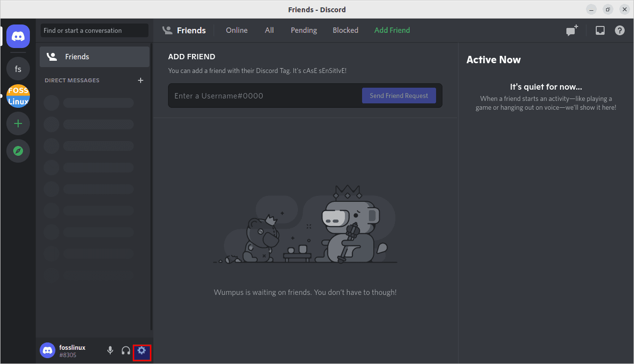The image size is (634, 364).
Task: Open the 'fs' server
Action: (18, 69)
